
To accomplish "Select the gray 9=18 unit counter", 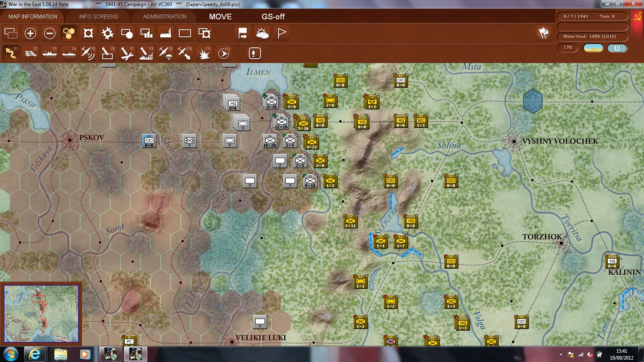I will [x=310, y=181].
